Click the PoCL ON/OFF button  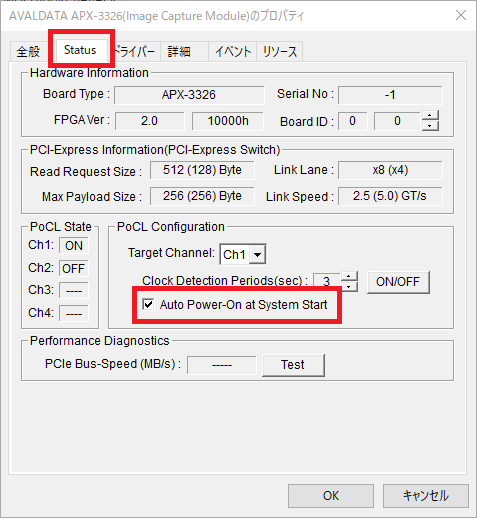pyautogui.click(x=398, y=282)
